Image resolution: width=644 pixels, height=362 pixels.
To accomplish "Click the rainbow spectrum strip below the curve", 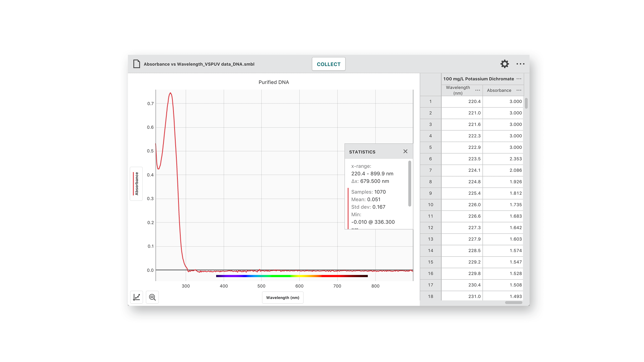I will pyautogui.click(x=292, y=276).
